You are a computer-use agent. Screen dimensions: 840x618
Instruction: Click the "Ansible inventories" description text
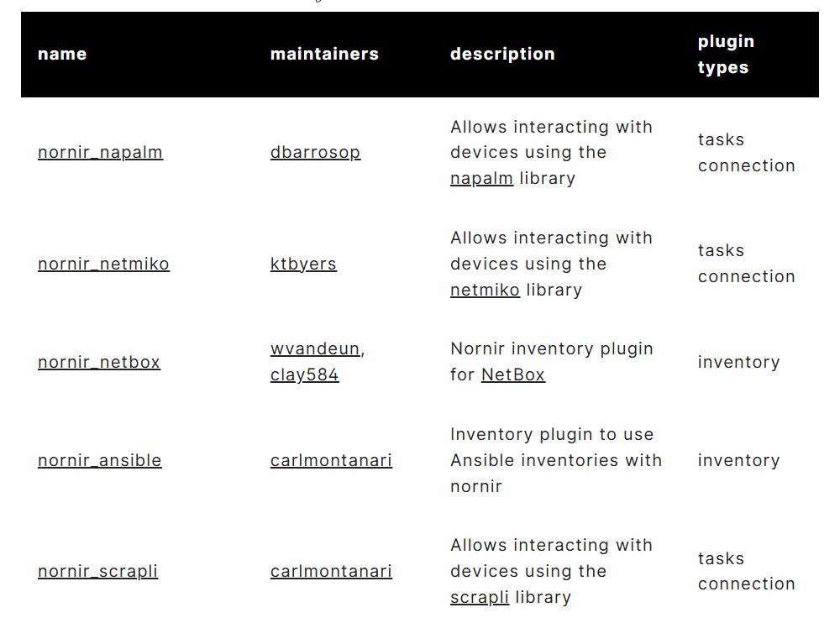pos(556,460)
